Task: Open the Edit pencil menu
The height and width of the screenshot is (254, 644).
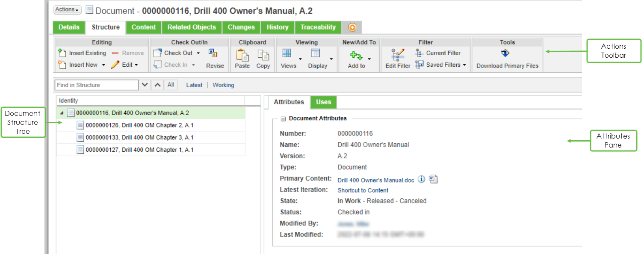Action: click(x=124, y=65)
